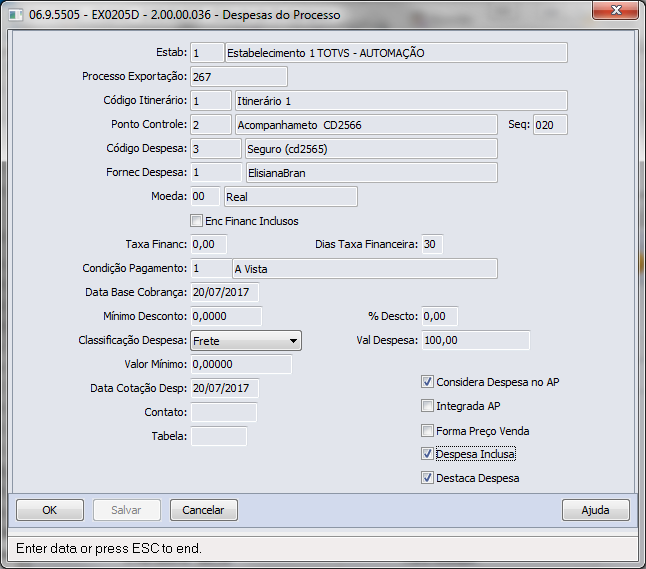Open help with Ajuda button
This screenshot has width=646, height=569.
[596, 510]
